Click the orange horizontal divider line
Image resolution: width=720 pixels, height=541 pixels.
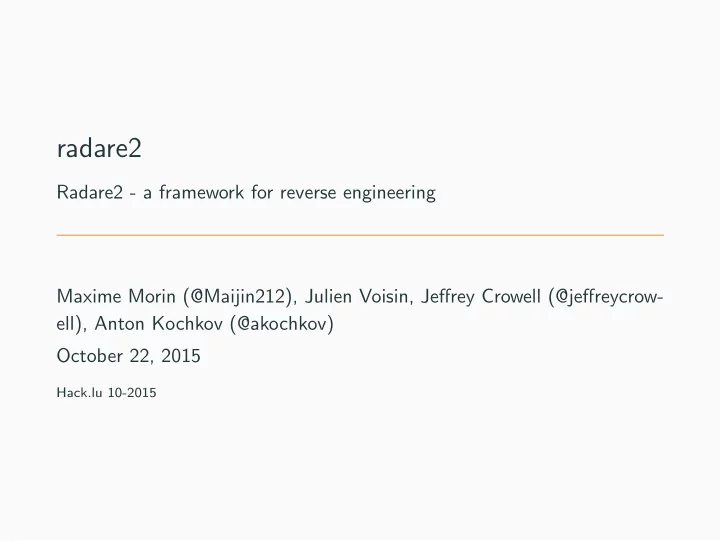[360, 235]
